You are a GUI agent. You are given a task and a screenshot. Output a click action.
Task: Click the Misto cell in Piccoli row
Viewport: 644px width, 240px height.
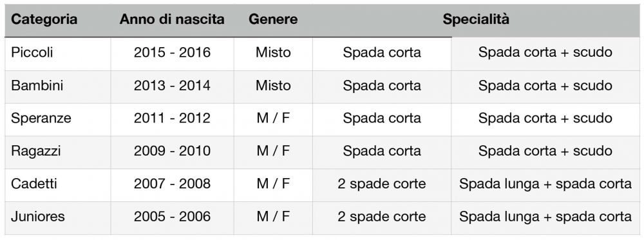click(x=273, y=53)
